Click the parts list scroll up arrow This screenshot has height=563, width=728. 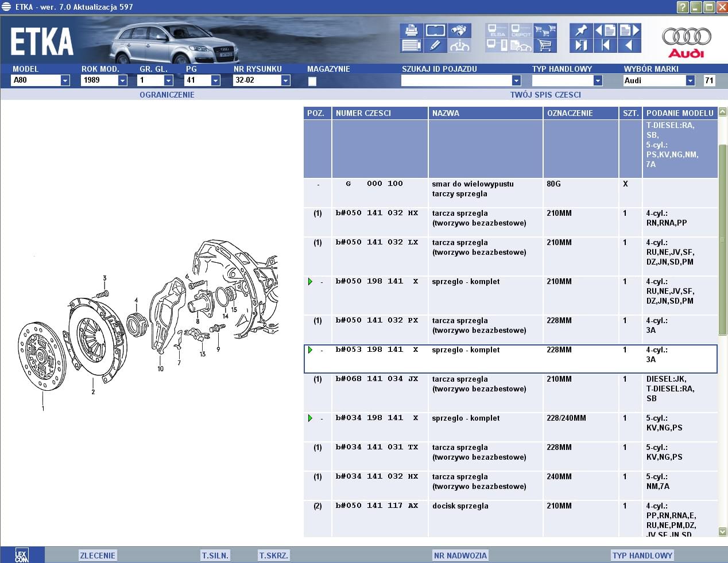coord(723,112)
